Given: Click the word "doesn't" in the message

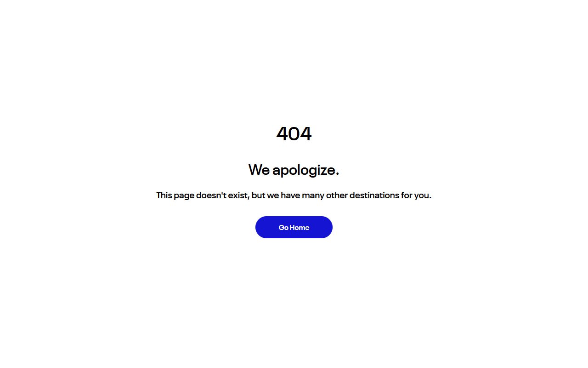Looking at the screenshot, I should tap(211, 195).
